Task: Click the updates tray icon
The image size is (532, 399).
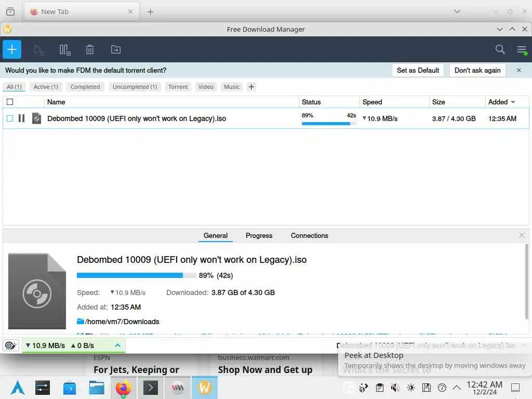Action: (x=442, y=388)
